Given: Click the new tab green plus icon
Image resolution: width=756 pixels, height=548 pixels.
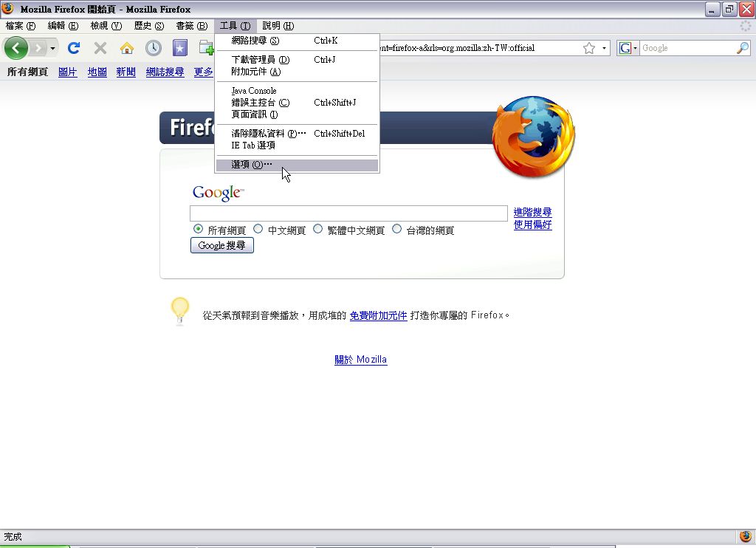Looking at the screenshot, I should pyautogui.click(x=207, y=48).
